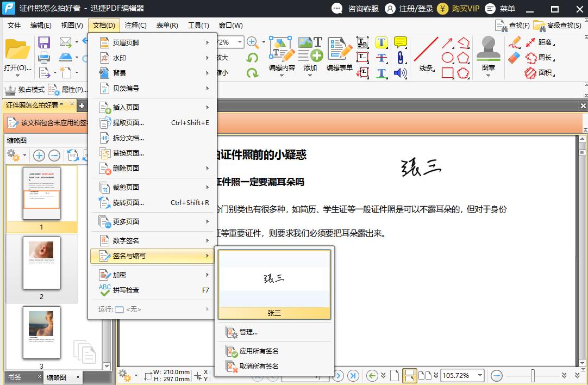This screenshot has height=385, width=588.
Task: Expand the 水印 (Watermark) submenu
Action: [124, 57]
